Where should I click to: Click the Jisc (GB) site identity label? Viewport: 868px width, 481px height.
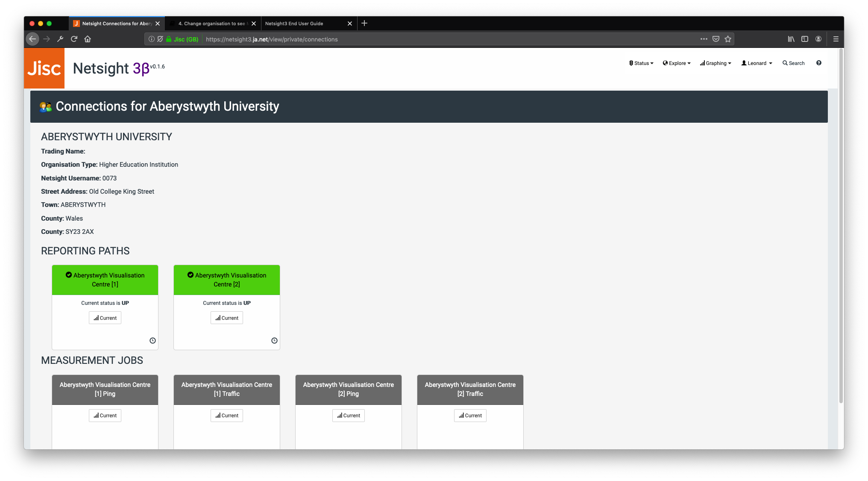tap(186, 39)
